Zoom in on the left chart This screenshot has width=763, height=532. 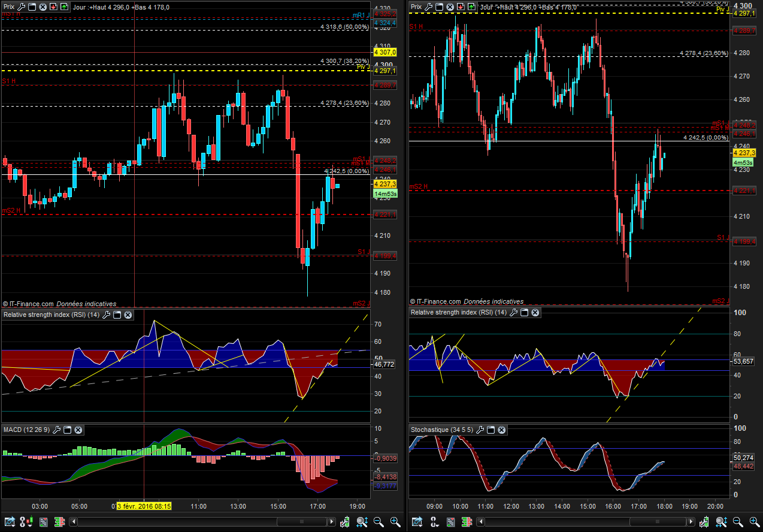395,522
